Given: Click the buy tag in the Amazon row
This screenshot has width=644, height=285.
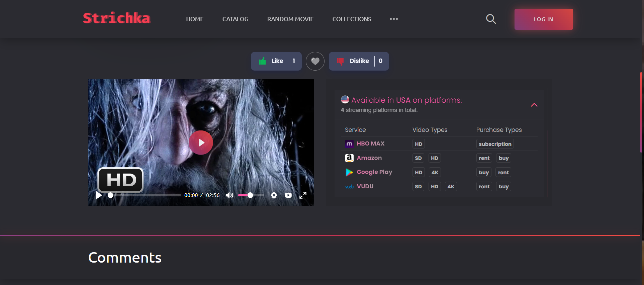Looking at the screenshot, I should point(503,158).
